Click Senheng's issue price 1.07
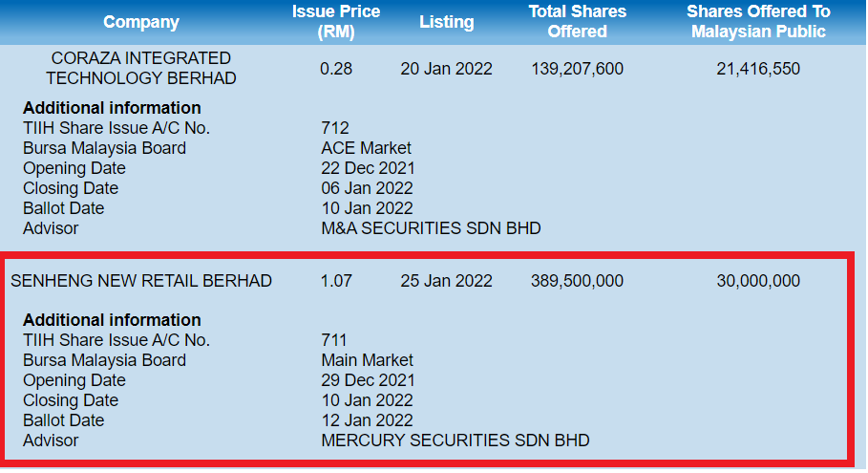Screen dimensions: 868x473 pos(336,281)
